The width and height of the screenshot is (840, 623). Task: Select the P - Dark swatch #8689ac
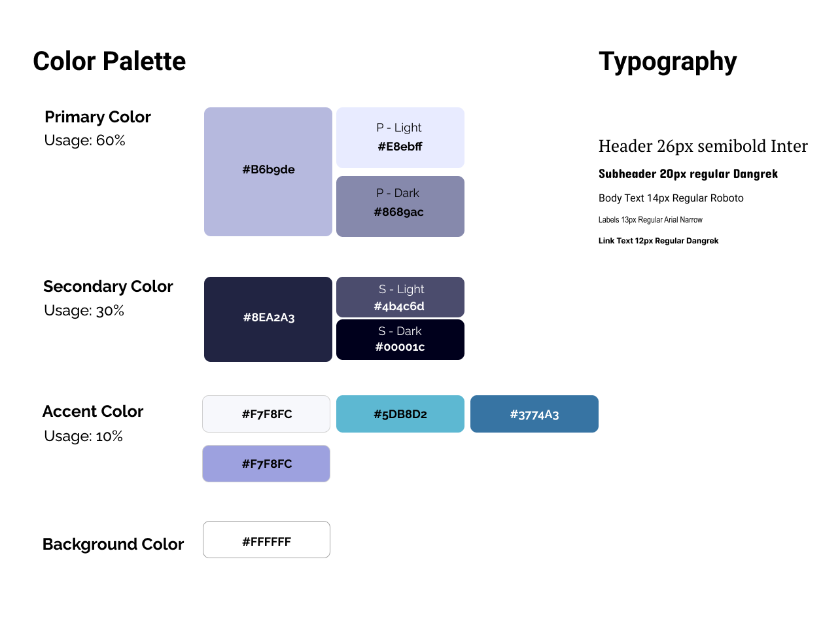400,206
